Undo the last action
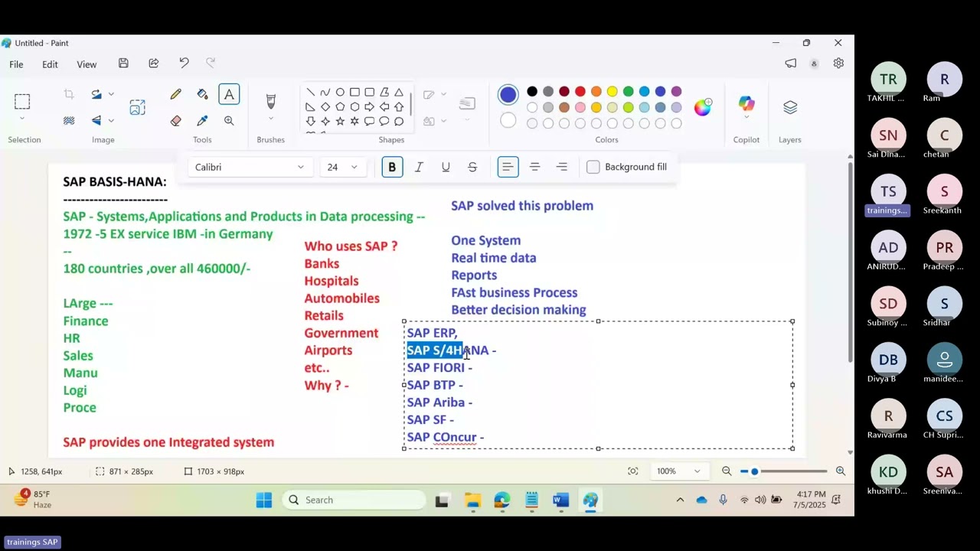Viewport: 980px width, 551px height. [184, 64]
